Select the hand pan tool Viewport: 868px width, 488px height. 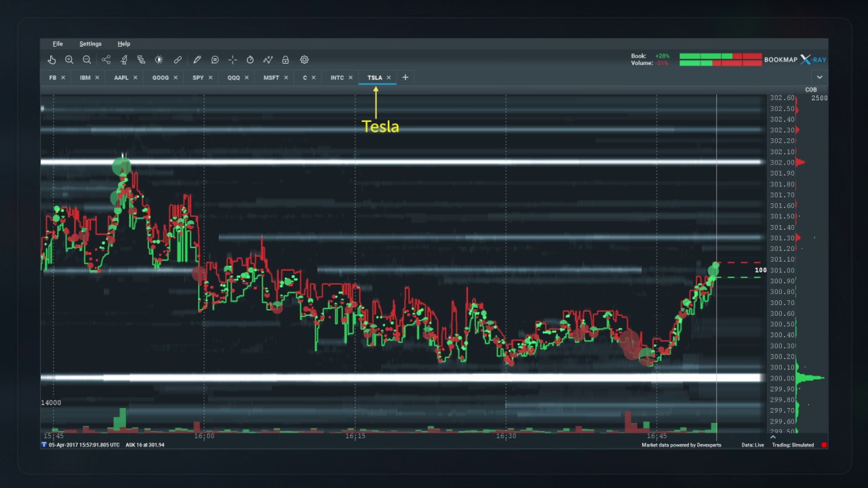tap(52, 60)
